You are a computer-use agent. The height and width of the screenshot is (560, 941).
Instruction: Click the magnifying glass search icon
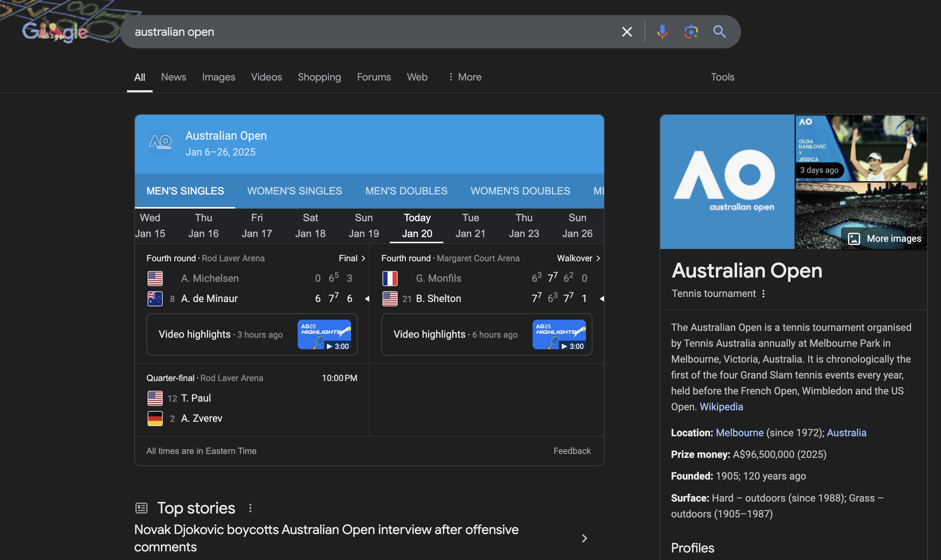[719, 32]
